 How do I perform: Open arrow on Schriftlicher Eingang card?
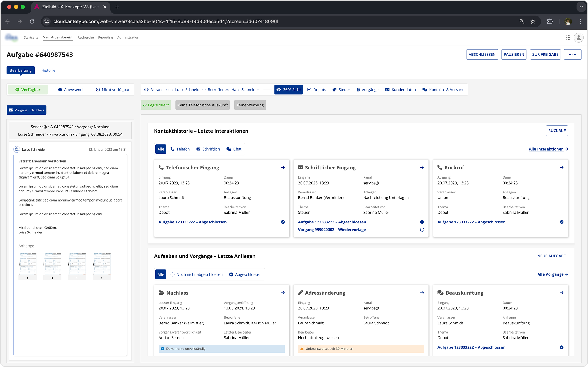coord(422,167)
